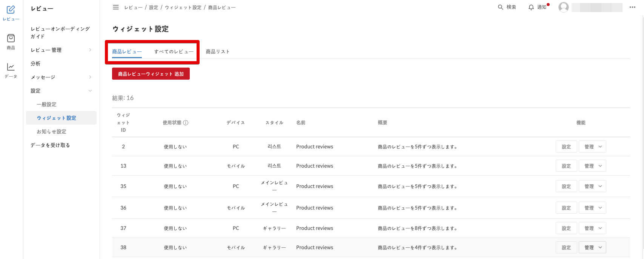Open 管理 dropdown for widget ID 37
This screenshot has height=259, width=644.
coord(592,228)
